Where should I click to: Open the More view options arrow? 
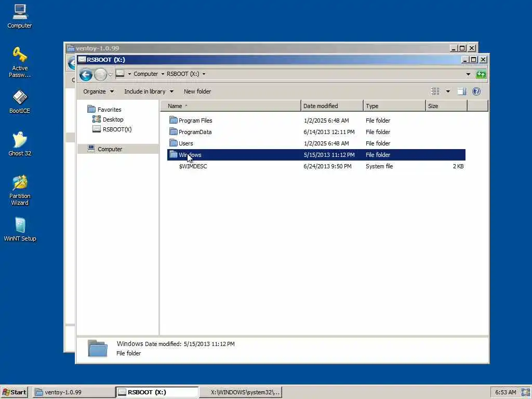point(448,91)
